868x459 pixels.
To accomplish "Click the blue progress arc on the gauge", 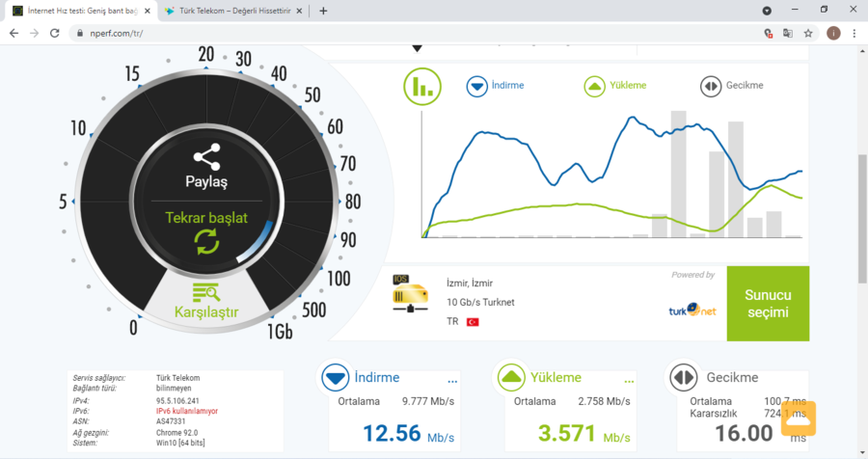I will pyautogui.click(x=257, y=242).
